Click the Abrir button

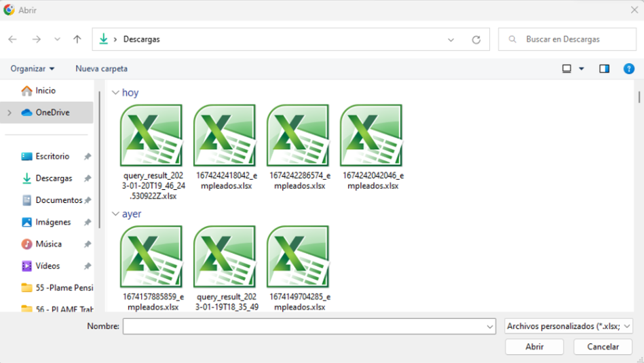(534, 347)
